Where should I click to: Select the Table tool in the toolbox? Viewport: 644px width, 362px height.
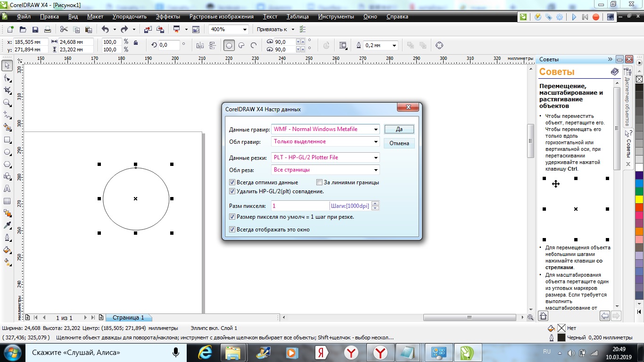coord(7,201)
